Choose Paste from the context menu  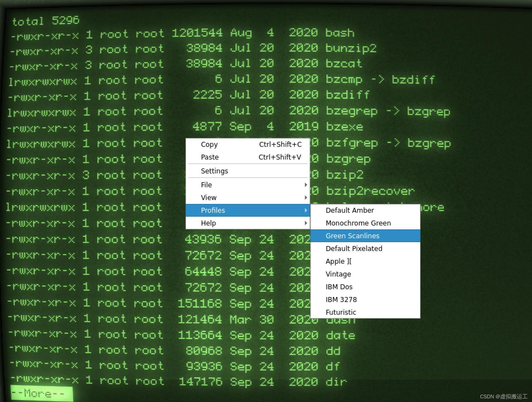pos(248,157)
